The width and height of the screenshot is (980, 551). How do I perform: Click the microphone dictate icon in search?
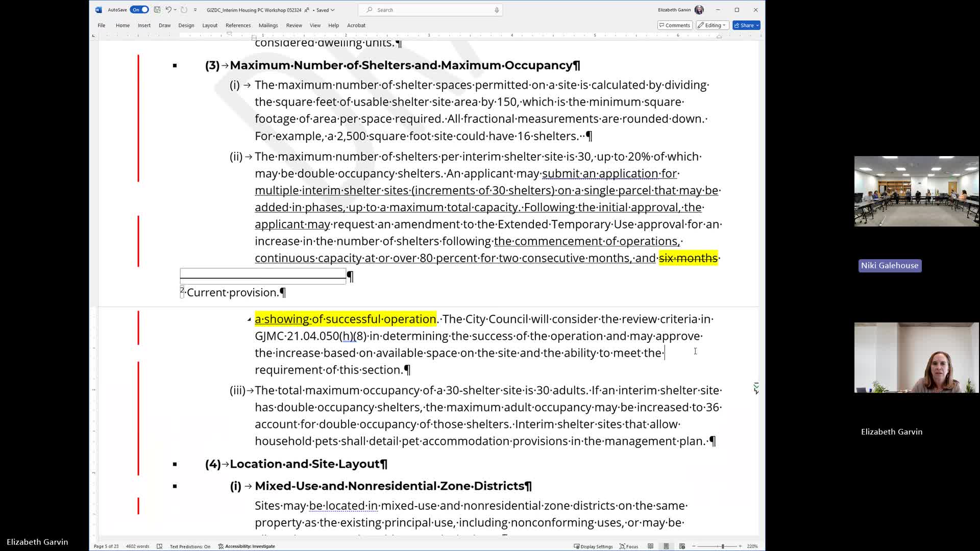coord(497,10)
